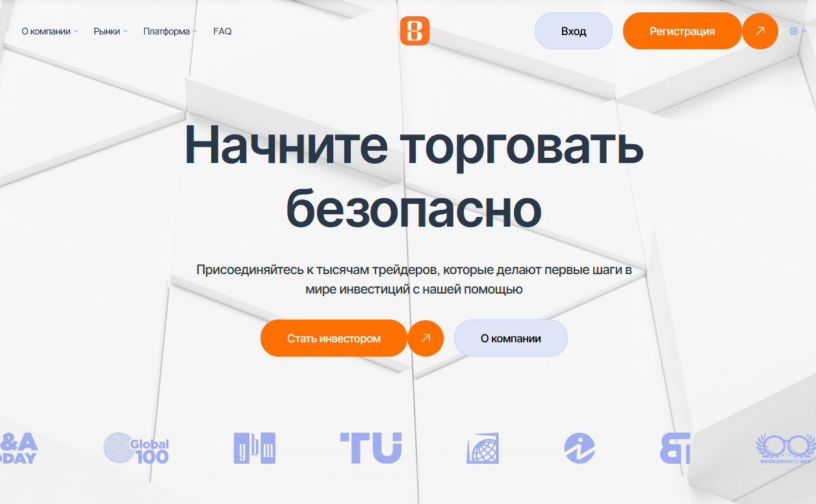Screen dimensions: 816x504
Task: Click the M&A Today award logo
Action: click(19, 448)
